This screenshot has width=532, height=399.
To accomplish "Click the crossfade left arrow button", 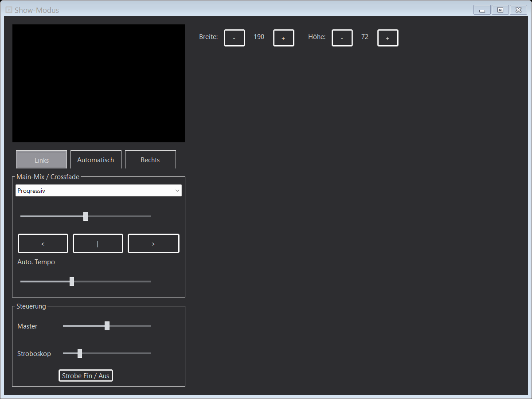I will coord(43,243).
